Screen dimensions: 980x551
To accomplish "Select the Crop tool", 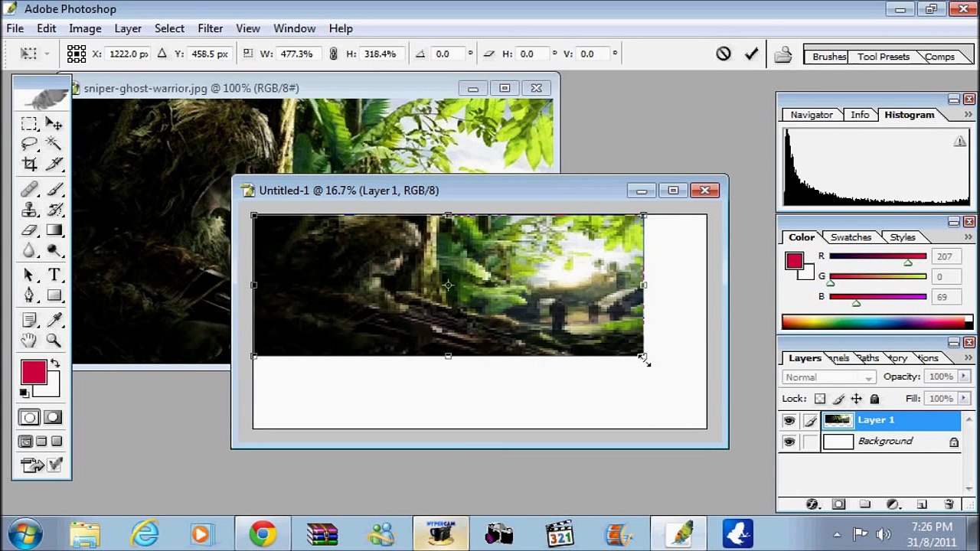I will click(29, 164).
